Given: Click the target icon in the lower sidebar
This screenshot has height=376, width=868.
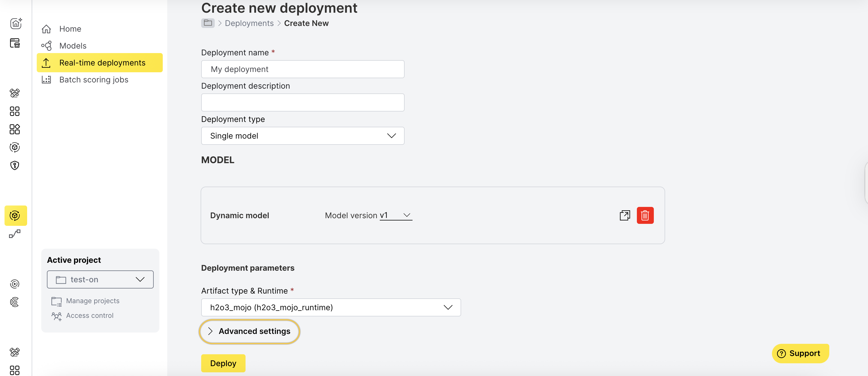Looking at the screenshot, I should pos(15,284).
